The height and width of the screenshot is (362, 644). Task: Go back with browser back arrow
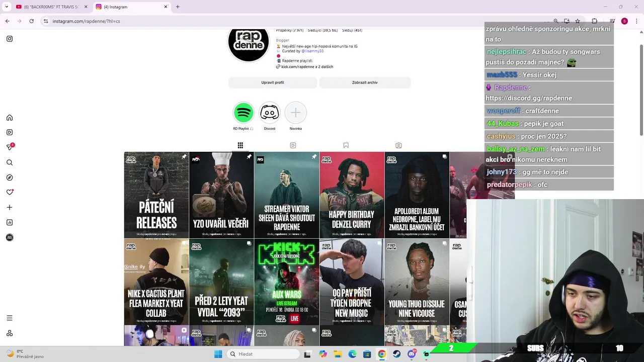pyautogui.click(x=7, y=21)
